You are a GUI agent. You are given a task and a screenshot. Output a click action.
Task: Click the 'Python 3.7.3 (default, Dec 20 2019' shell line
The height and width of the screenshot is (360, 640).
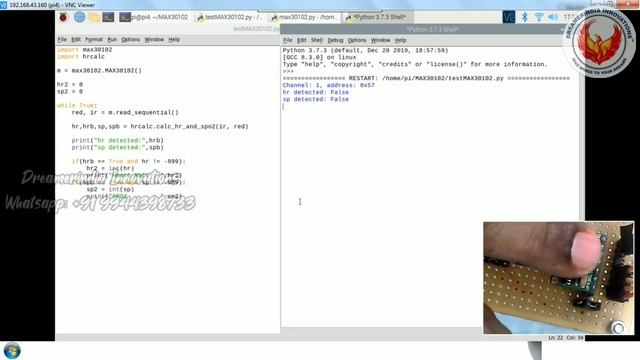tap(365, 51)
